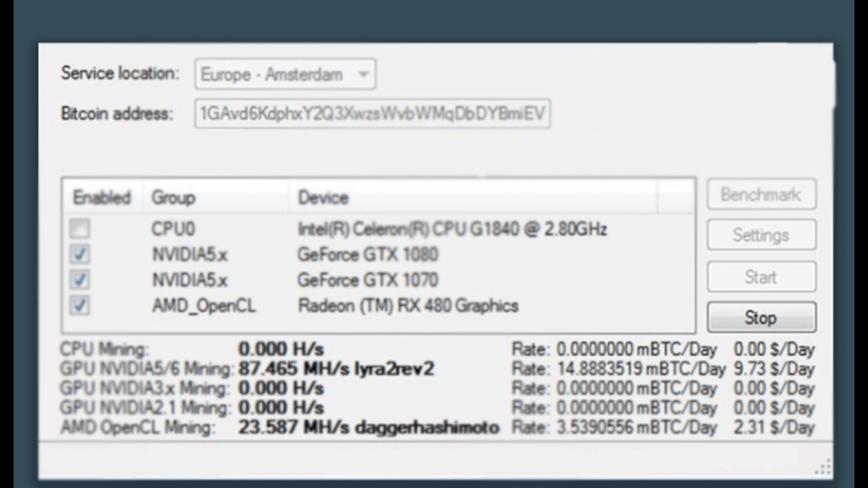Click the CPU0 group cell
This screenshot has width=868, height=488.
[x=173, y=229]
